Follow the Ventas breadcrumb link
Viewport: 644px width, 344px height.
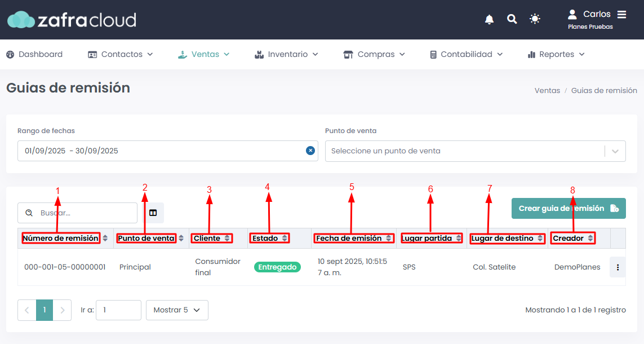pos(547,90)
